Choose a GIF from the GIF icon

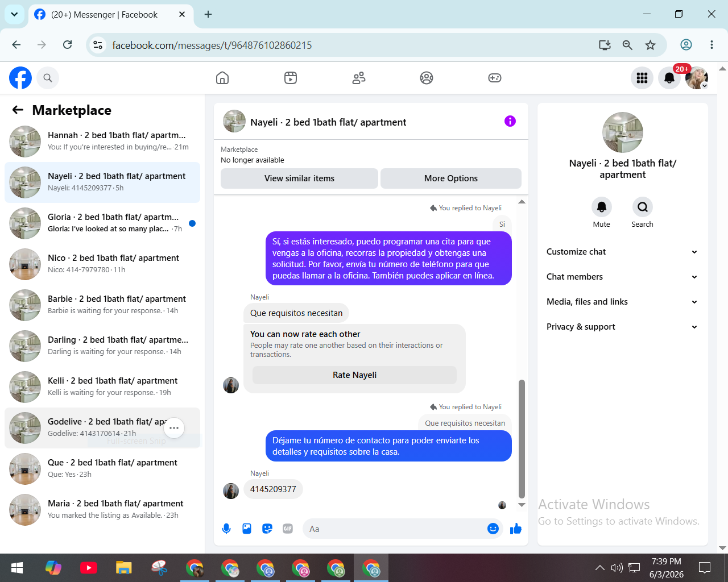pos(288,529)
